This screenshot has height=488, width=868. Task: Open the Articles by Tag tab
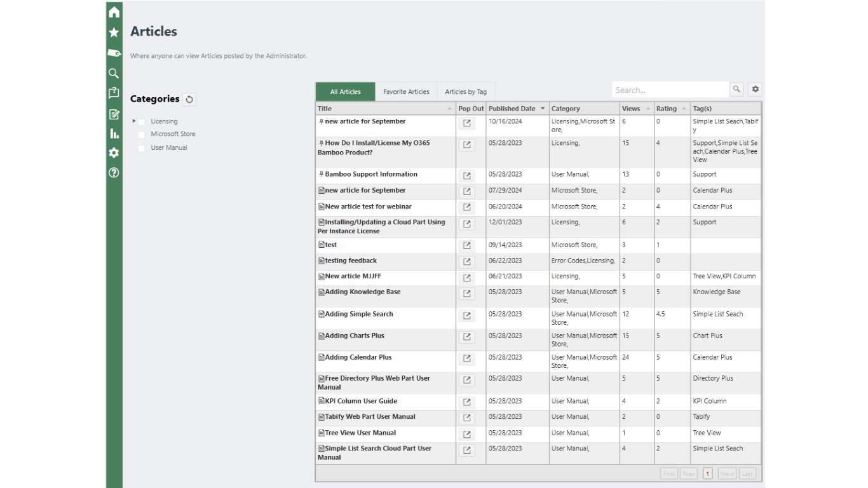[466, 92]
